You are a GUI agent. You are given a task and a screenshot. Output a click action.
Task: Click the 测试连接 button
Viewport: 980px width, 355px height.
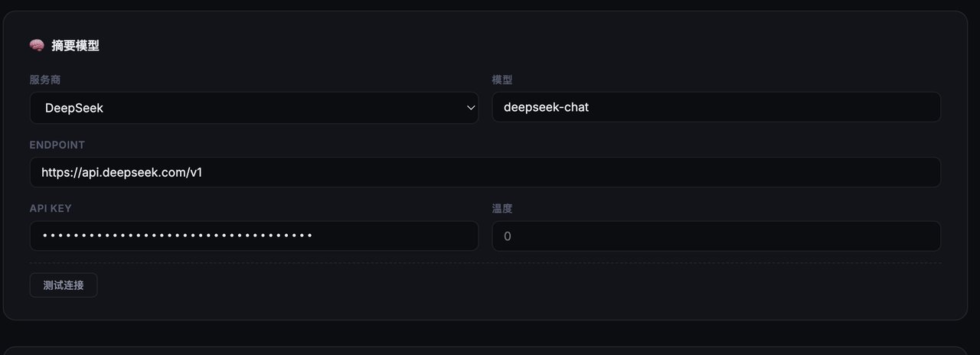(64, 285)
